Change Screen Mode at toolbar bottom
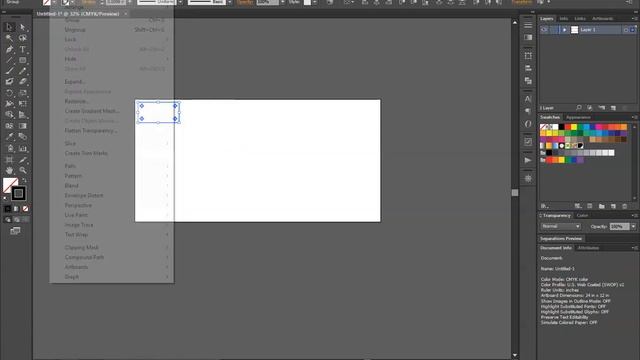Viewport: 640px width, 360px height. 15,231
